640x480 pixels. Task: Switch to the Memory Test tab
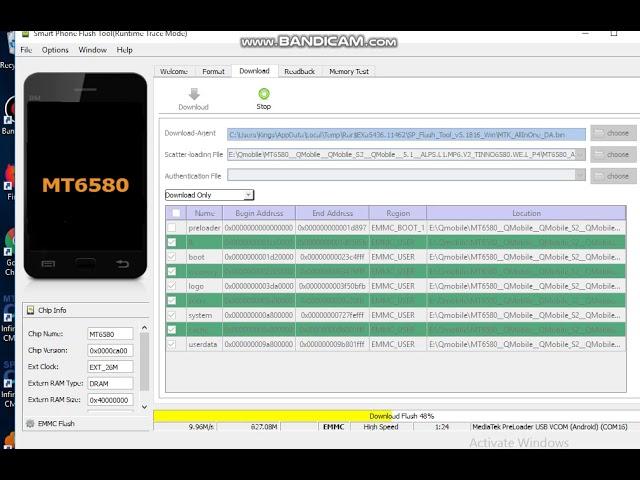pos(349,71)
